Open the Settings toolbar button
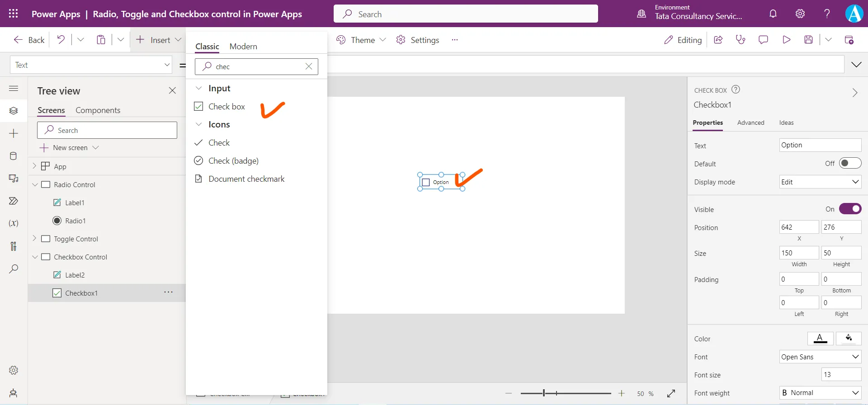The height and width of the screenshot is (405, 868). coord(418,40)
